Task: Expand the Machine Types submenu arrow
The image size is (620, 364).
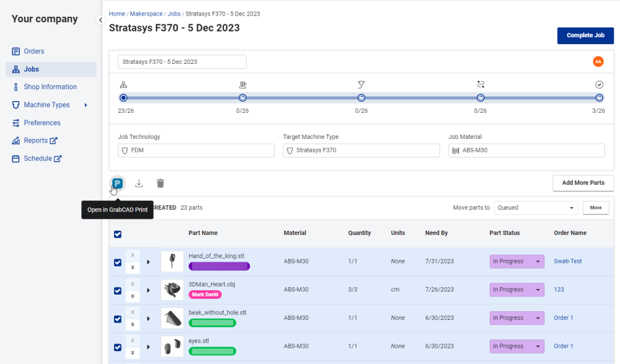Action: tap(86, 105)
